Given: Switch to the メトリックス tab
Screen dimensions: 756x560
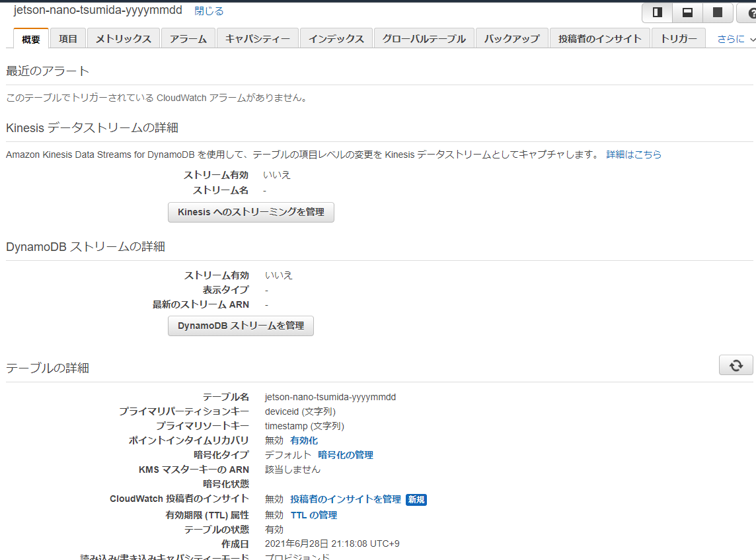Looking at the screenshot, I should coord(124,39).
